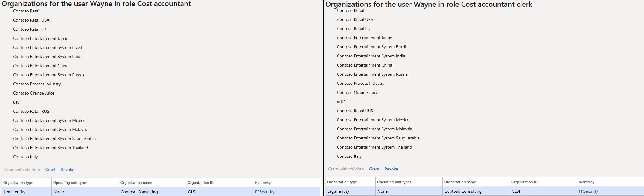Select Contoso Entertainment System Russia in clerk panel
644x196 pixels.
[x=372, y=74]
